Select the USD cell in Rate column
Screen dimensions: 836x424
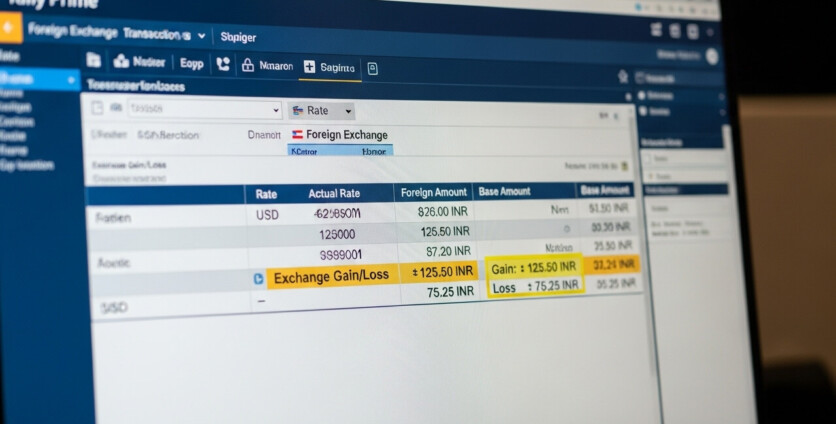[267, 215]
